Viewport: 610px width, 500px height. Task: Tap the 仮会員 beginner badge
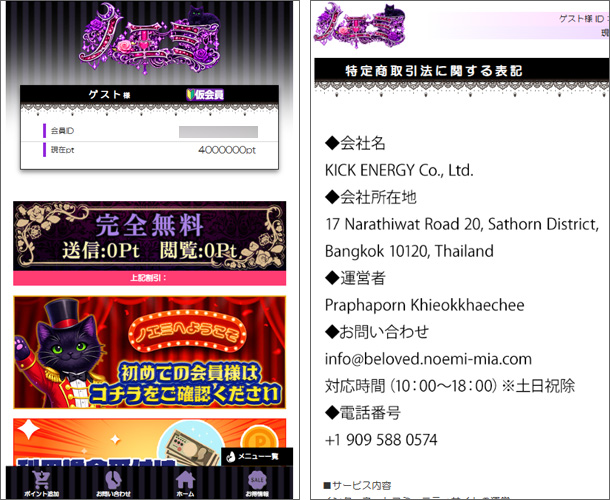(208, 95)
